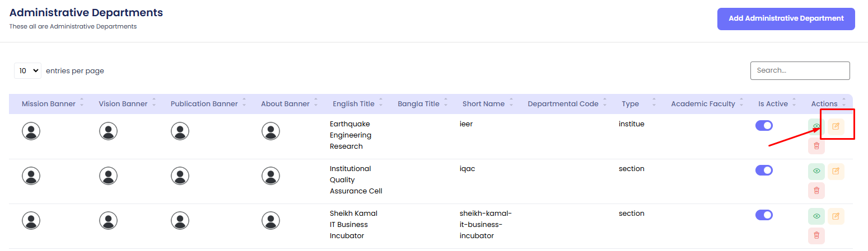This screenshot has height=251, width=868.
Task: Toggle active status for sheikh-kamal-it-business-incubator
Action: point(764,215)
